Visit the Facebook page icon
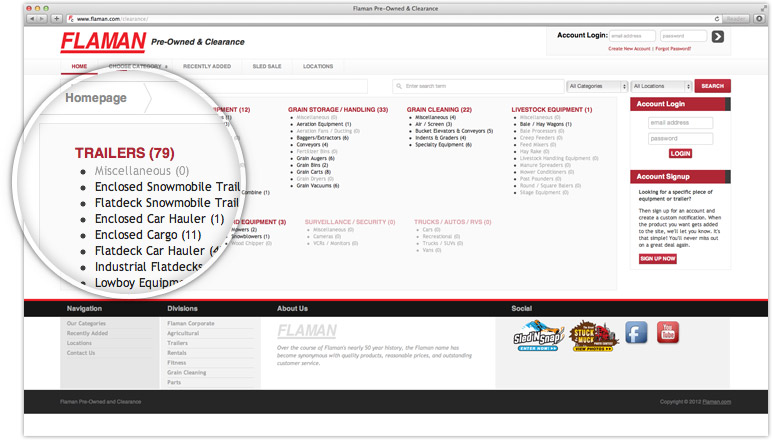The height and width of the screenshot is (440, 772). pos(636,332)
